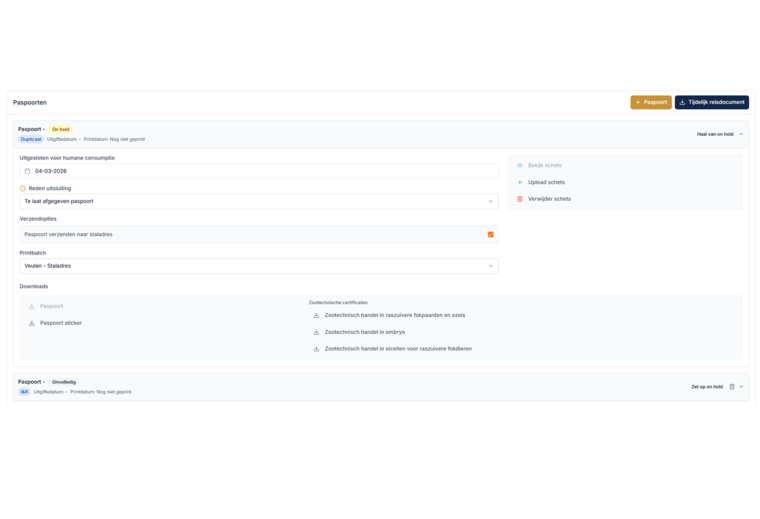The image size is (760, 519).
Task: Click download icon next to Paspoort
Action: coord(32,306)
